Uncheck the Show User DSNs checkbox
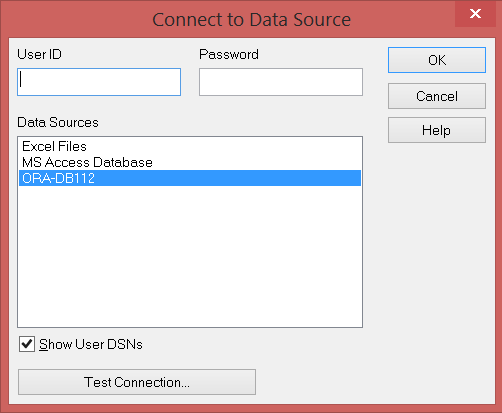 27,344
